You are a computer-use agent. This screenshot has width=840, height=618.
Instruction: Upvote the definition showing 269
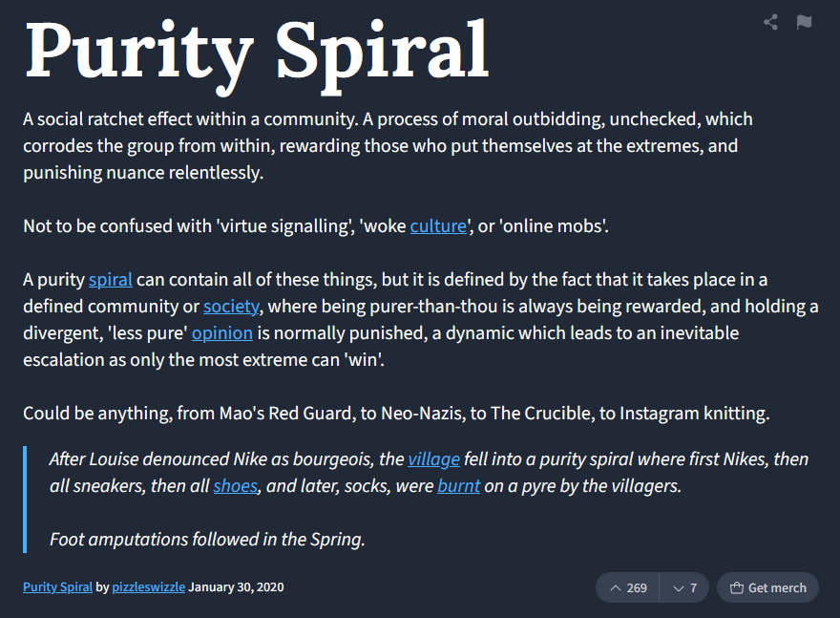627,587
